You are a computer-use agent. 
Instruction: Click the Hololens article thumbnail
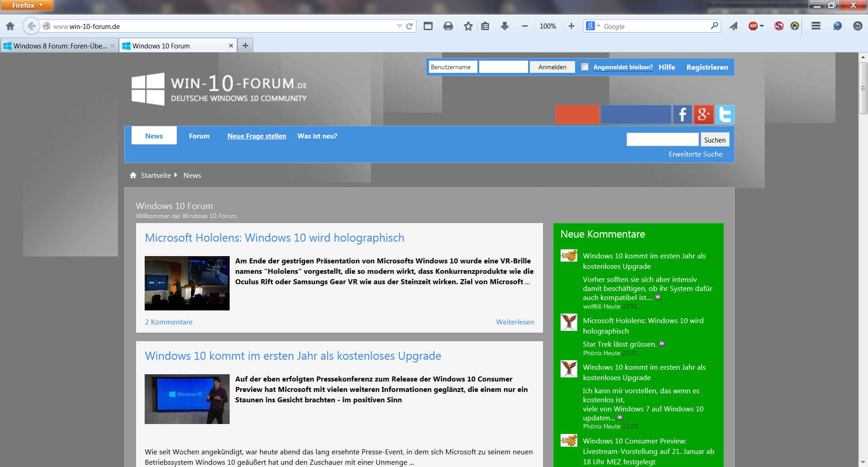[187, 283]
